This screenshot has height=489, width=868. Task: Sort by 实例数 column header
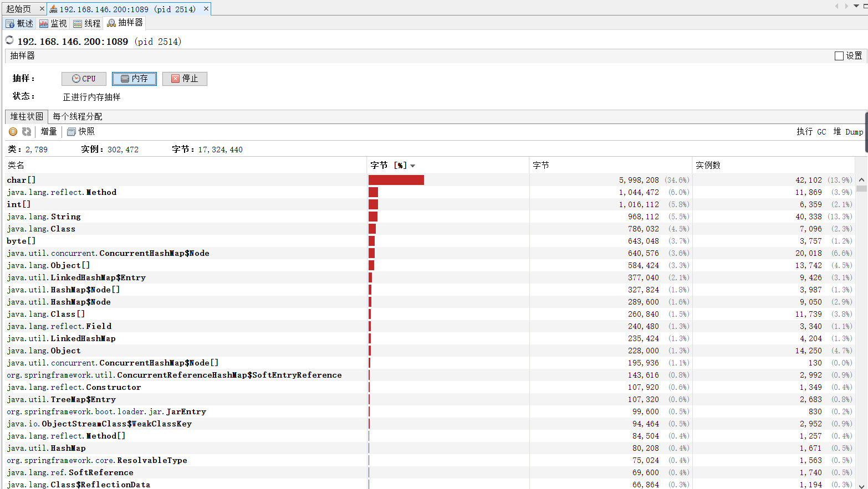pos(773,165)
